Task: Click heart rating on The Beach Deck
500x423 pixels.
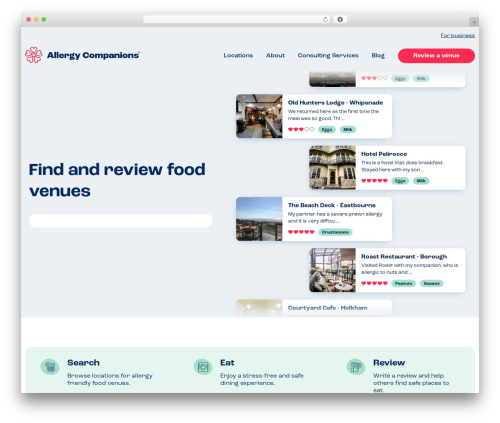Action: pyautogui.click(x=301, y=232)
